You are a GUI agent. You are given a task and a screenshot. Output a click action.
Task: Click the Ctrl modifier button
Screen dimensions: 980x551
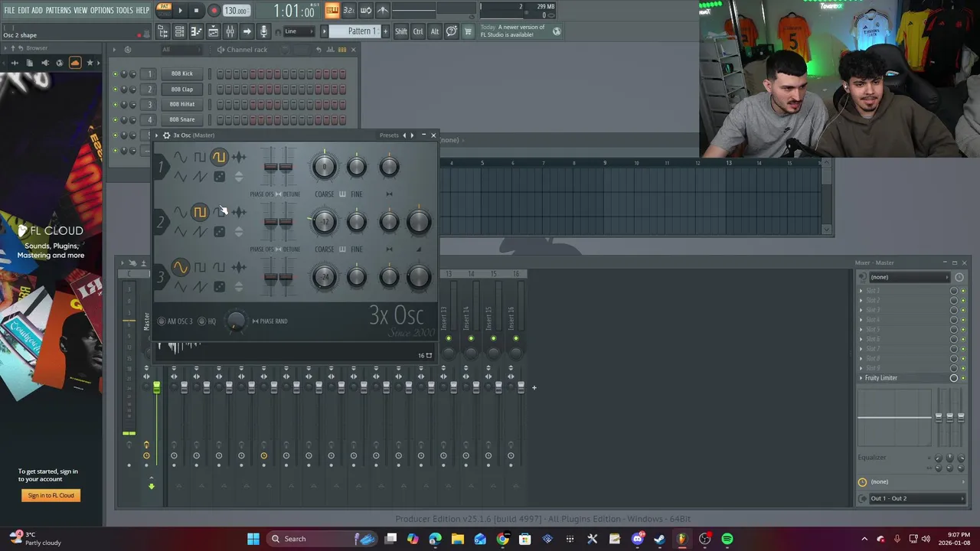point(418,31)
